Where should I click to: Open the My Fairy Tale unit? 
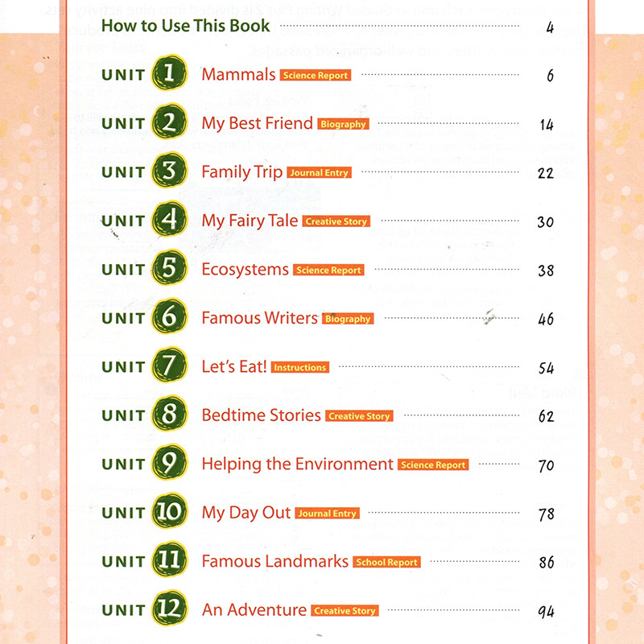pyautogui.click(x=250, y=221)
